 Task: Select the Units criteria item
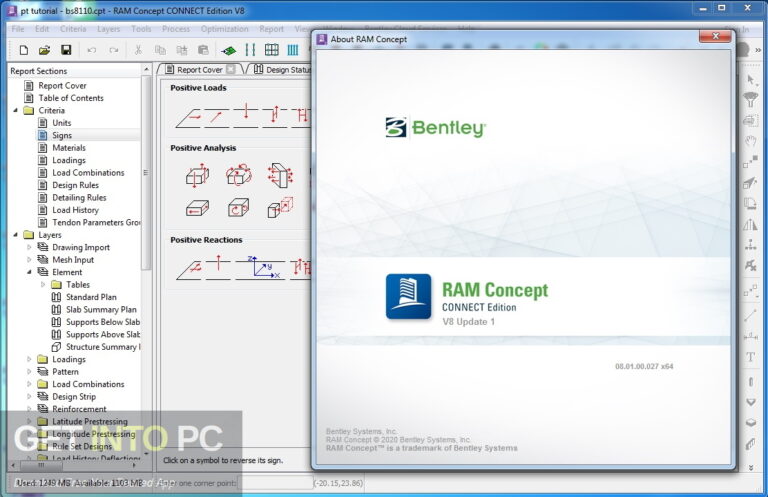point(62,123)
